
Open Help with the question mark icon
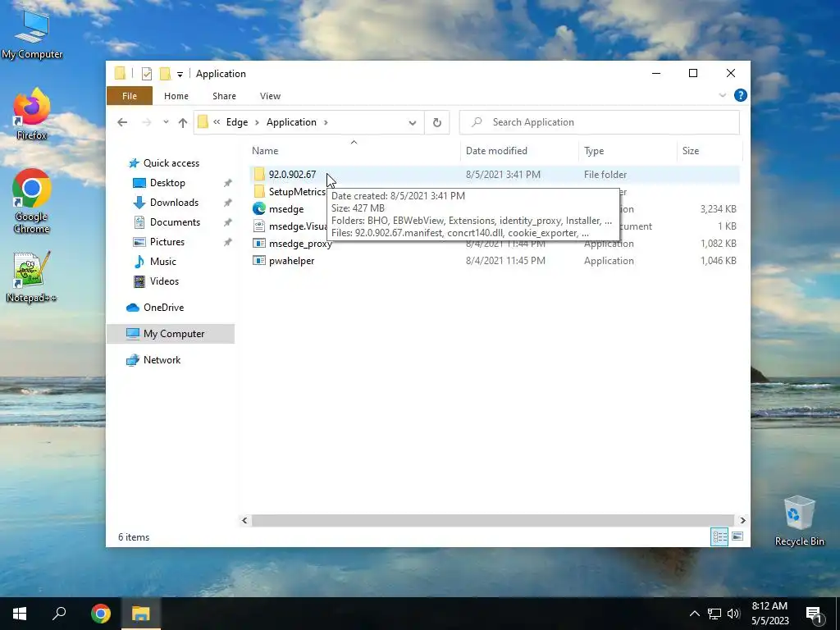741,95
